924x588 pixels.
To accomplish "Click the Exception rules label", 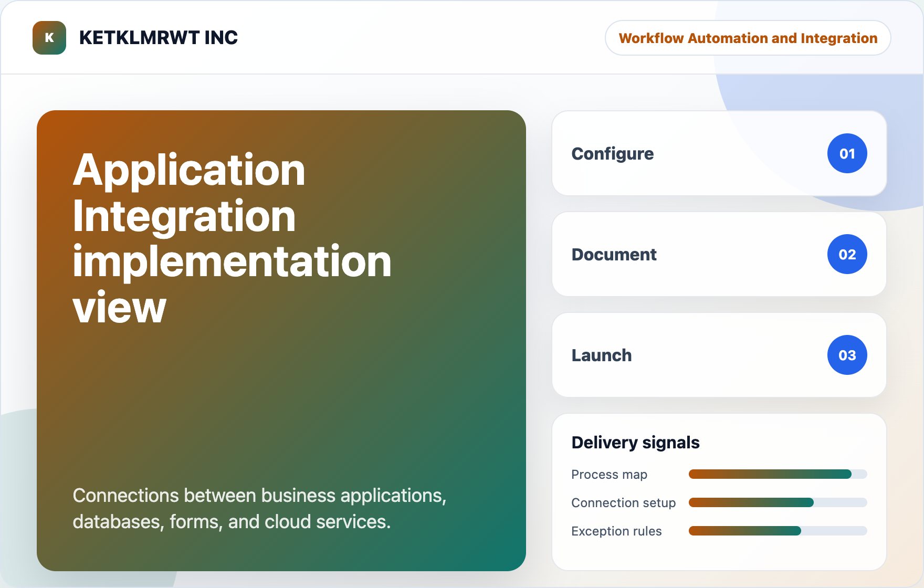I will coord(616,531).
